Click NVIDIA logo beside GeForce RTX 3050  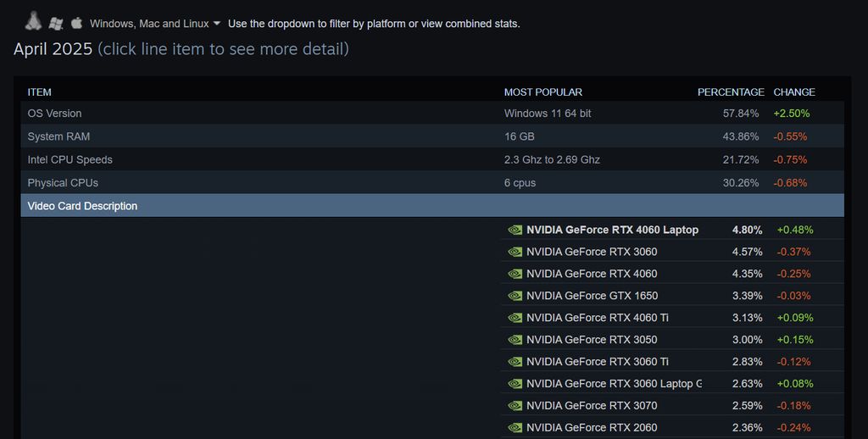pyautogui.click(x=515, y=340)
